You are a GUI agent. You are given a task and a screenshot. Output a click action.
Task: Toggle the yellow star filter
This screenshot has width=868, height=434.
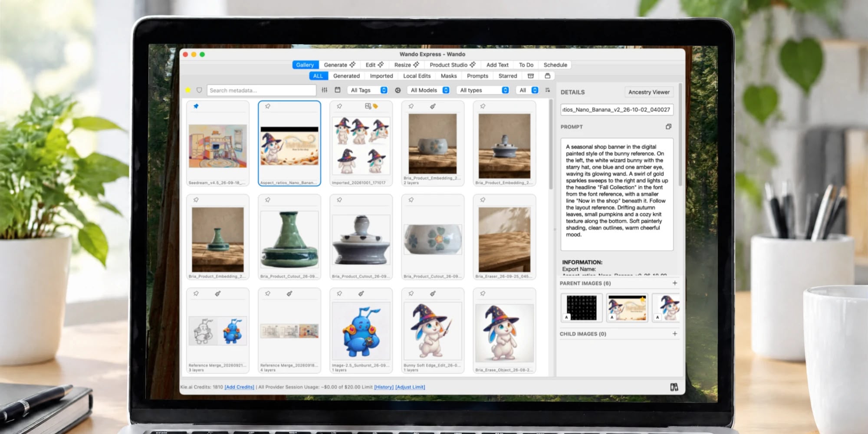188,90
